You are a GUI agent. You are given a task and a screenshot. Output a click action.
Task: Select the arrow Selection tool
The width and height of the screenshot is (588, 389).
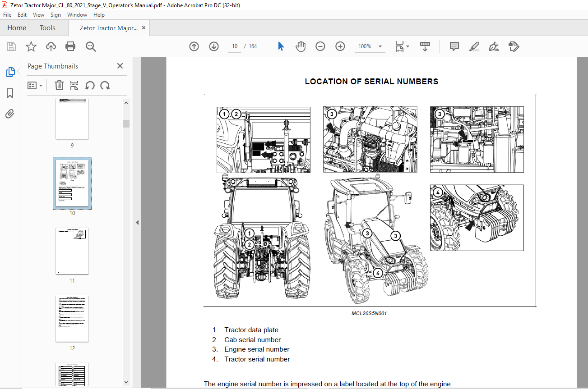point(281,46)
